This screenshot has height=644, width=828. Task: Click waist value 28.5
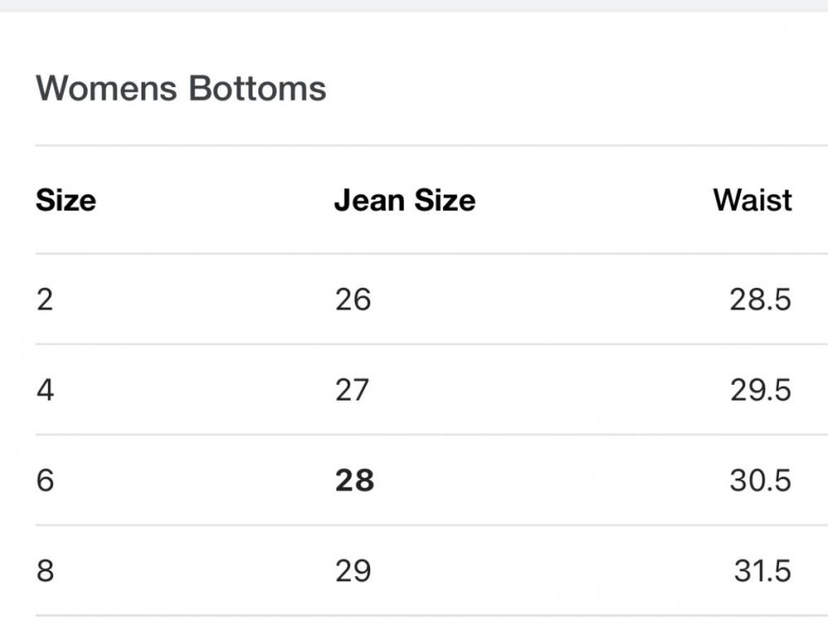[x=760, y=300]
